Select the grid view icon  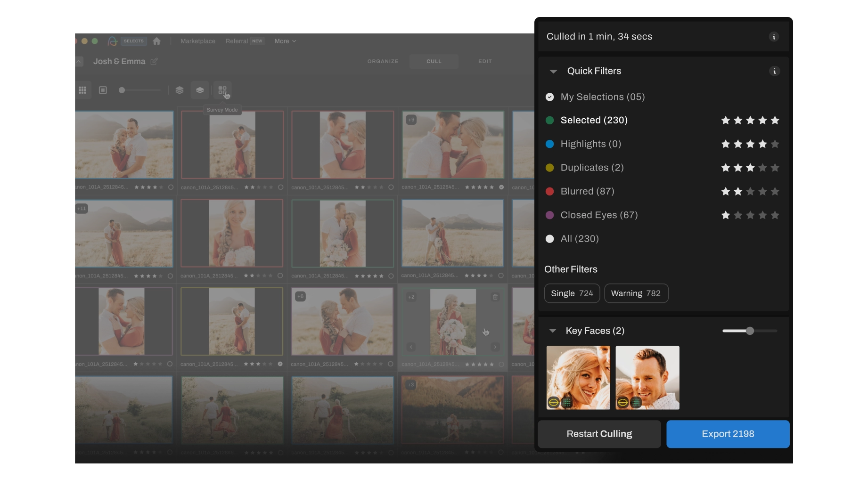(82, 90)
